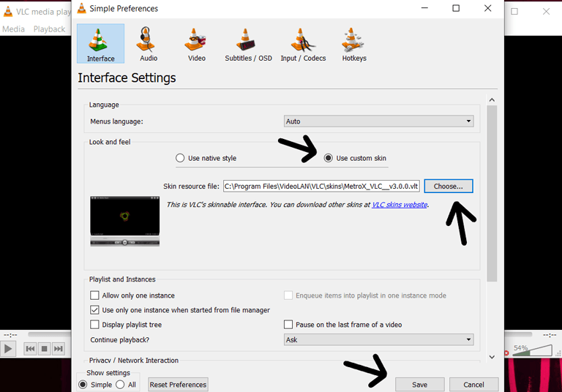Click the Choose... skin file button
The width and height of the screenshot is (562, 392).
449,186
